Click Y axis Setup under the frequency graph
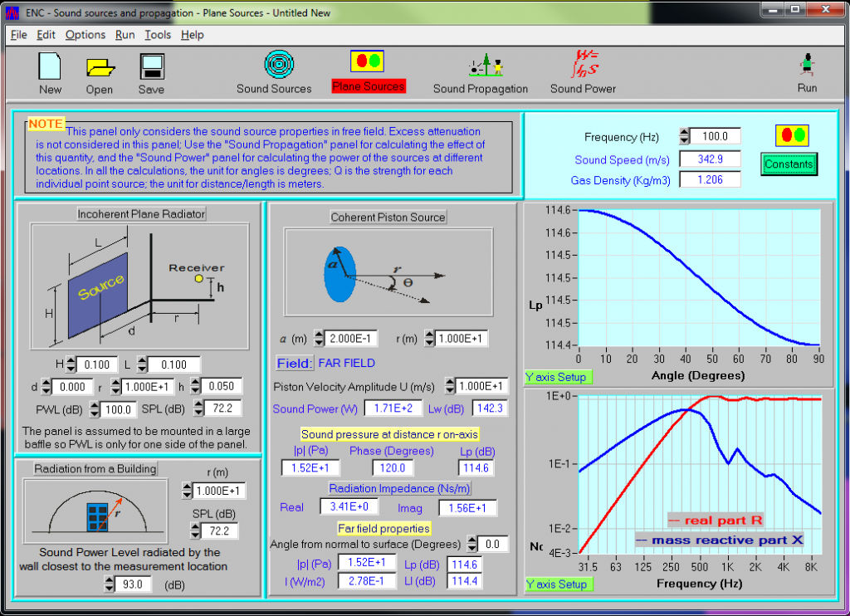This screenshot has height=616, width=850. click(555, 584)
